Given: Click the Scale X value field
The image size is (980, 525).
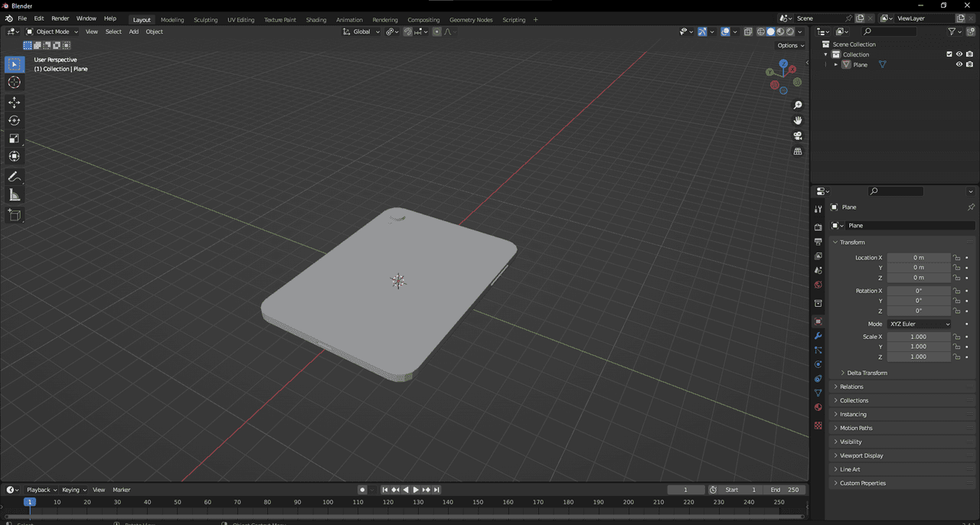Looking at the screenshot, I should 918,337.
